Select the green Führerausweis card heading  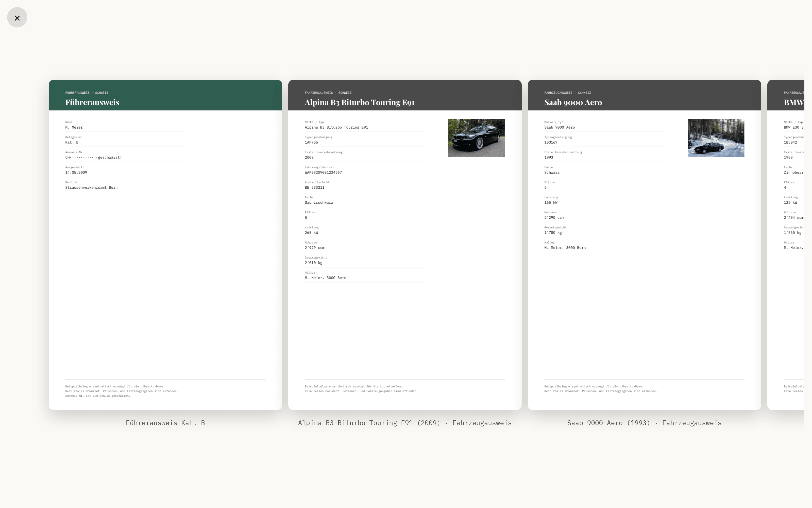(92, 102)
